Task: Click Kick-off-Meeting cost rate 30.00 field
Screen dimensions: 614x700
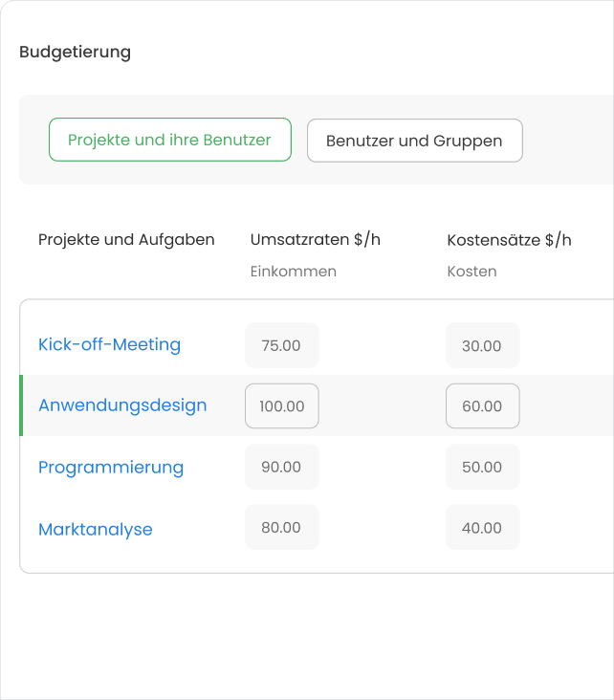Action: click(x=482, y=345)
